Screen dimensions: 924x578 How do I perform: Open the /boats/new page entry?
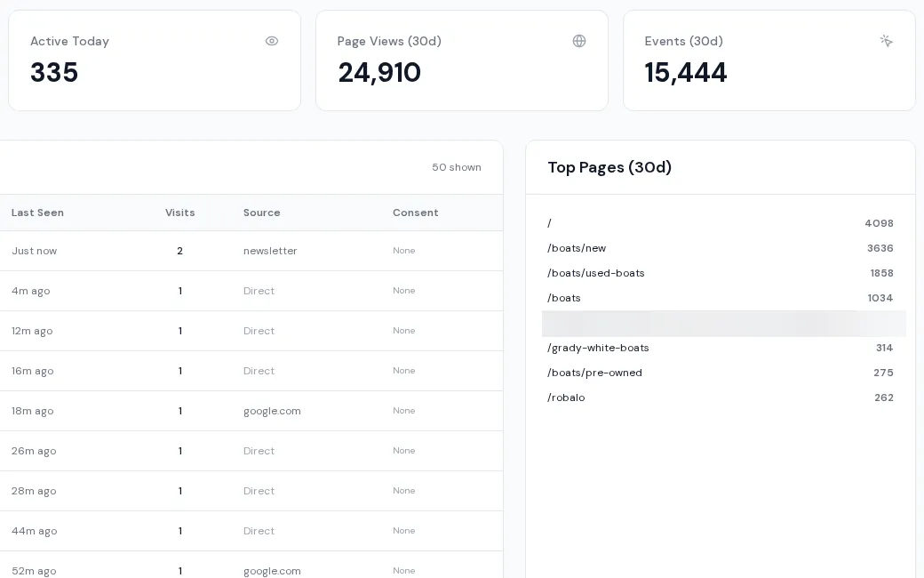pos(721,248)
